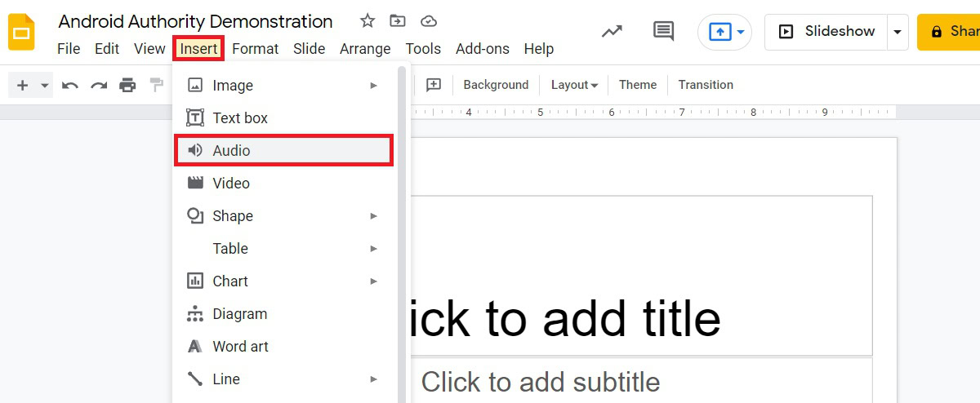
Task: Click the Theme toolbar button
Action: click(x=638, y=85)
